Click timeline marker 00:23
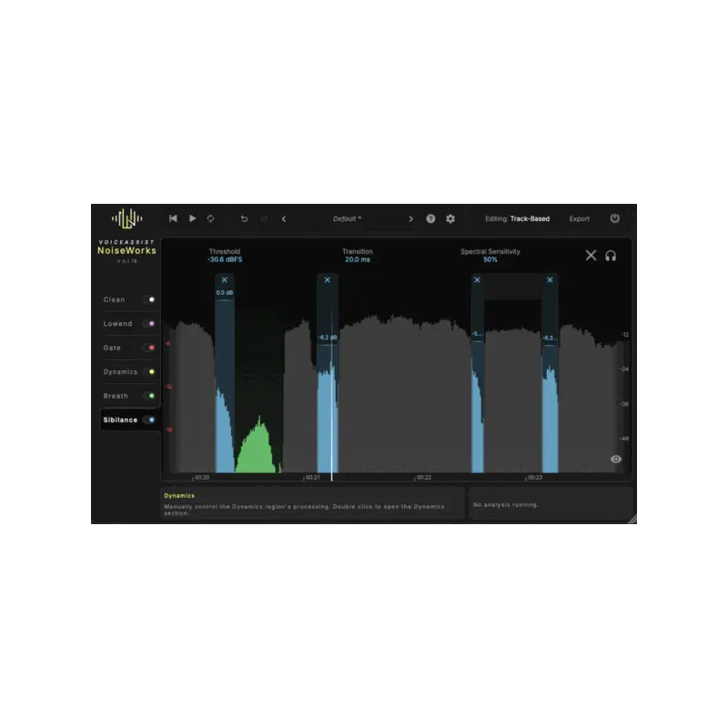728x728 pixels. pos(534,477)
